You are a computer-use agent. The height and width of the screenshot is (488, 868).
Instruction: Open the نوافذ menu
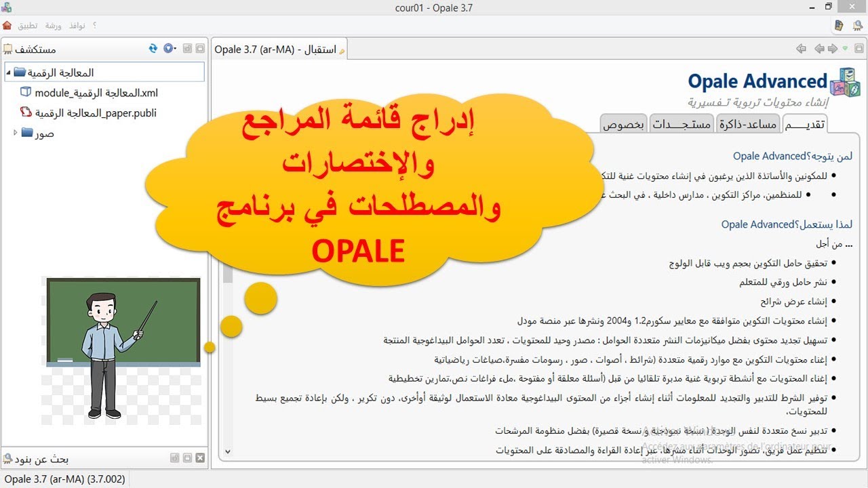(77, 25)
